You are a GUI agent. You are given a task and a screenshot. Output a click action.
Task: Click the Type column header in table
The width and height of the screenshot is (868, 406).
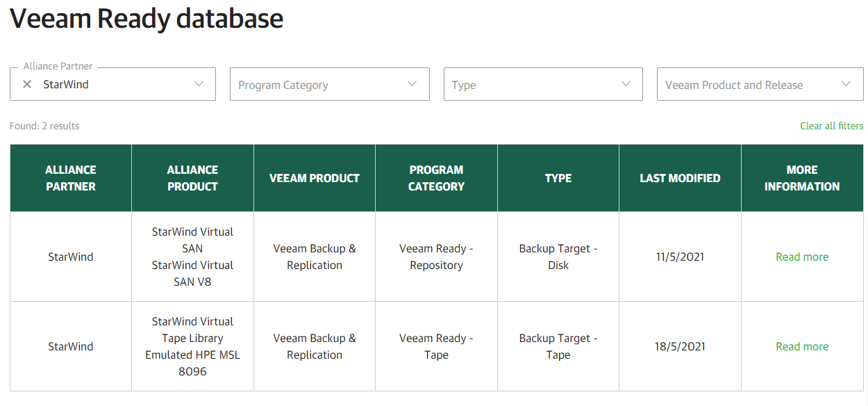click(558, 178)
